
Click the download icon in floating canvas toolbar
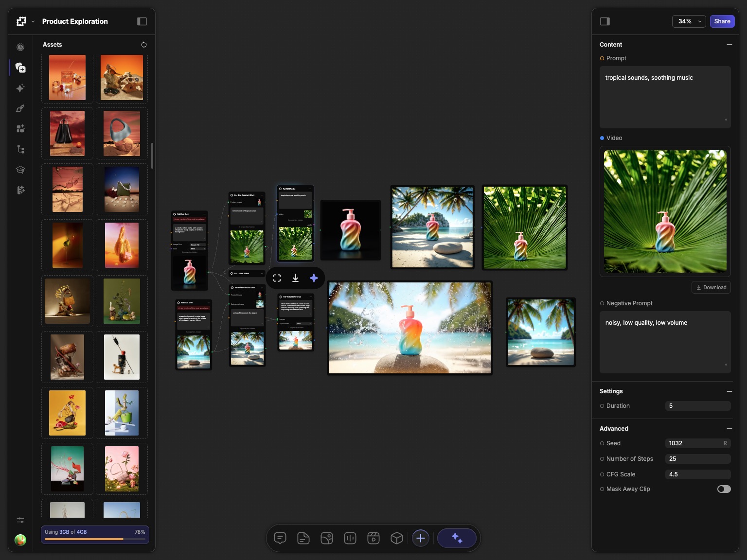pos(295,278)
